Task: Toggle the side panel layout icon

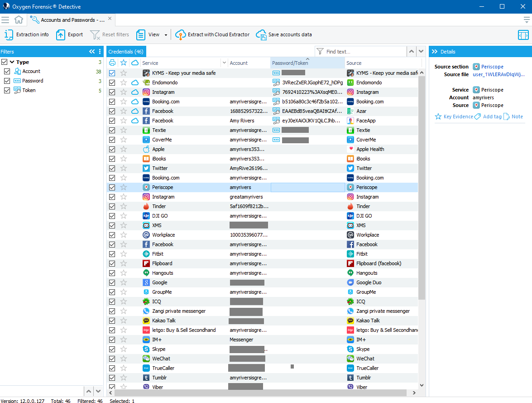Action: [x=523, y=35]
